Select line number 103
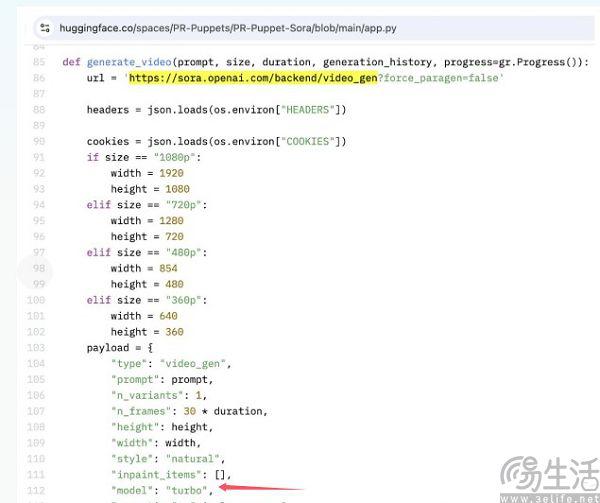This screenshot has width=600, height=503. [x=36, y=348]
